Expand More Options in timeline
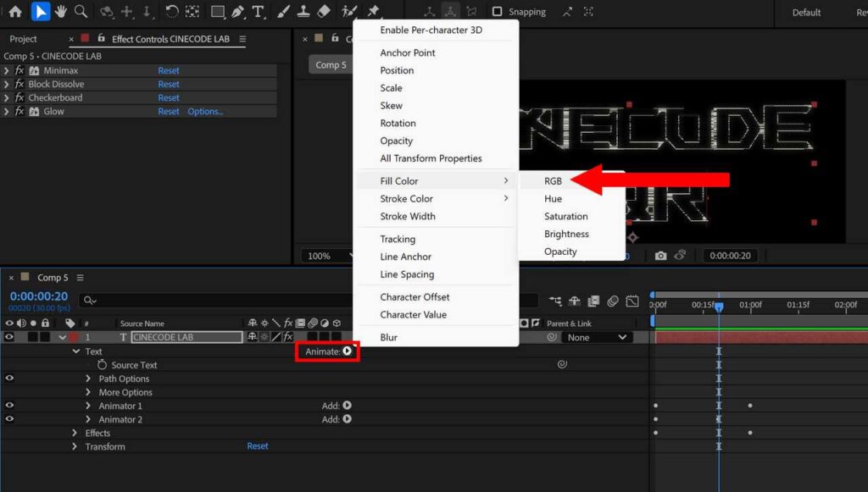 click(88, 392)
